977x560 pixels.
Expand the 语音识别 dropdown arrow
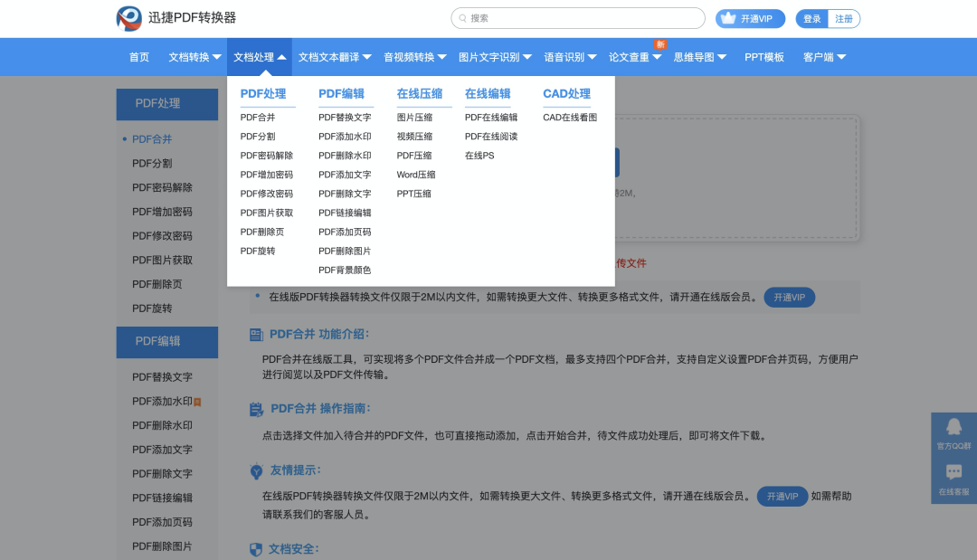(x=592, y=57)
